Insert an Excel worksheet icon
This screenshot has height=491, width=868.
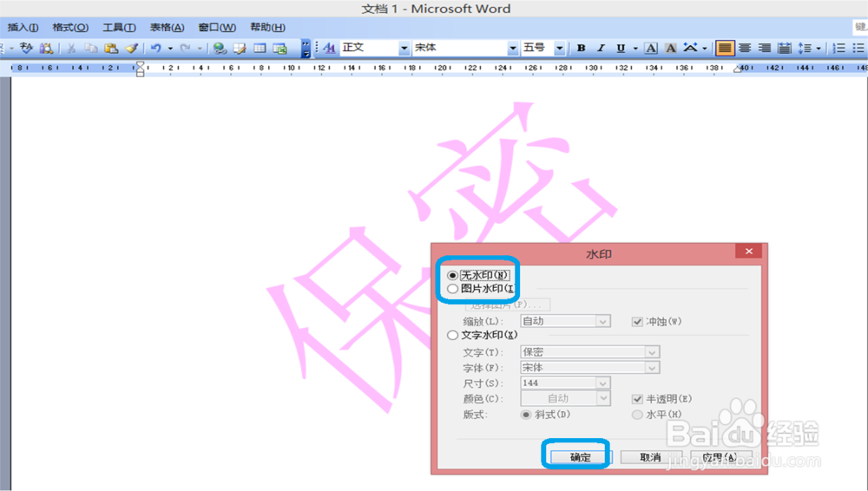click(280, 49)
